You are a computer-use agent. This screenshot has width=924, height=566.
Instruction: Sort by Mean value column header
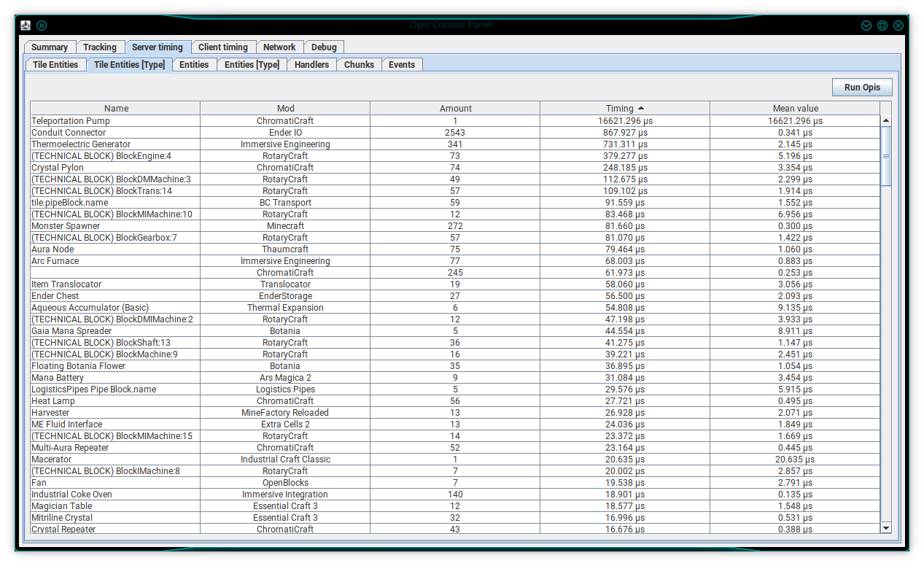[x=795, y=109]
